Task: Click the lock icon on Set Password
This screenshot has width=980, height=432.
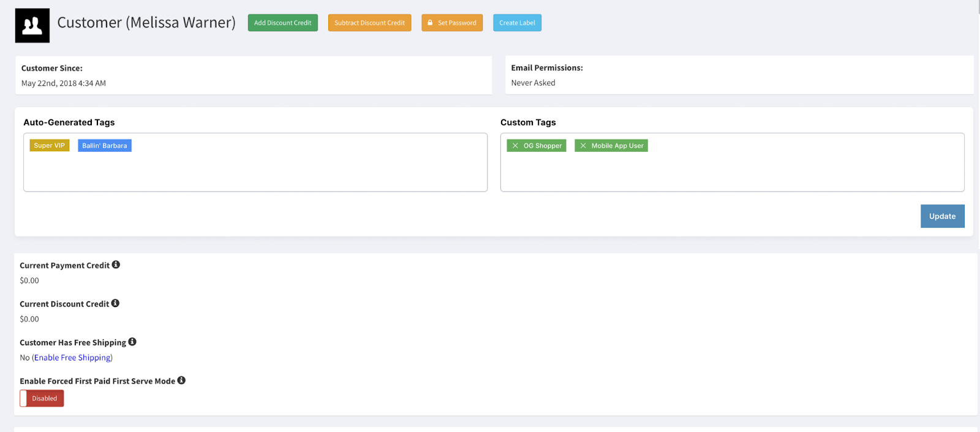Action: (x=430, y=23)
